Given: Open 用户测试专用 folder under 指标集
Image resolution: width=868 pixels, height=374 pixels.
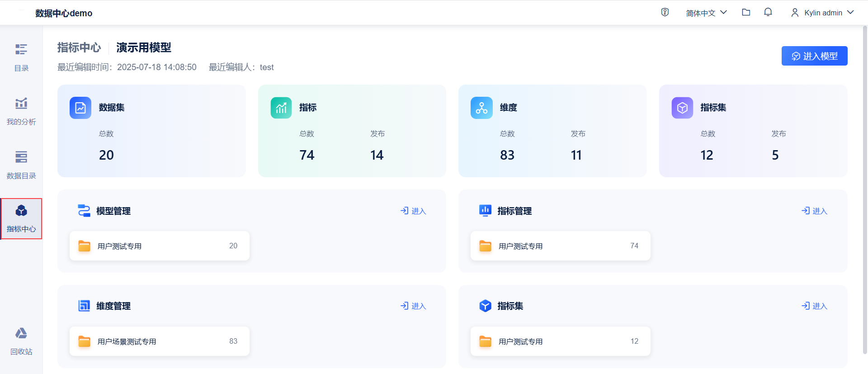Looking at the screenshot, I should (561, 341).
